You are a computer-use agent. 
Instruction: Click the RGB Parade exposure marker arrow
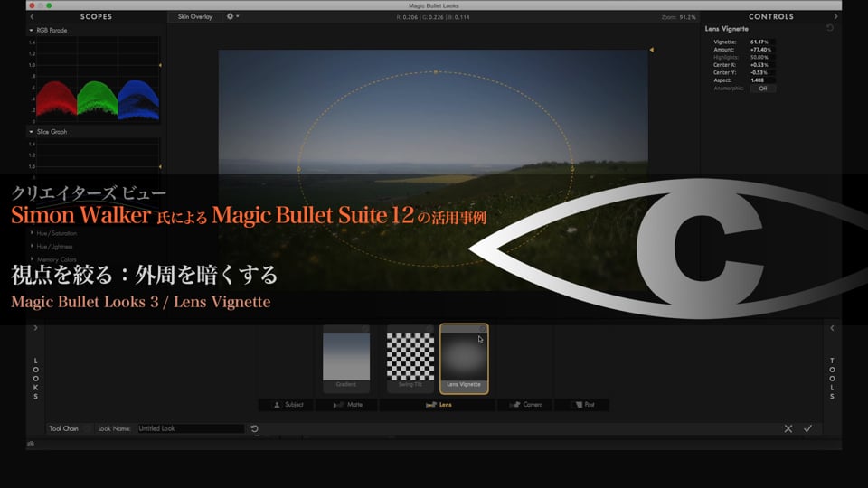click(160, 65)
